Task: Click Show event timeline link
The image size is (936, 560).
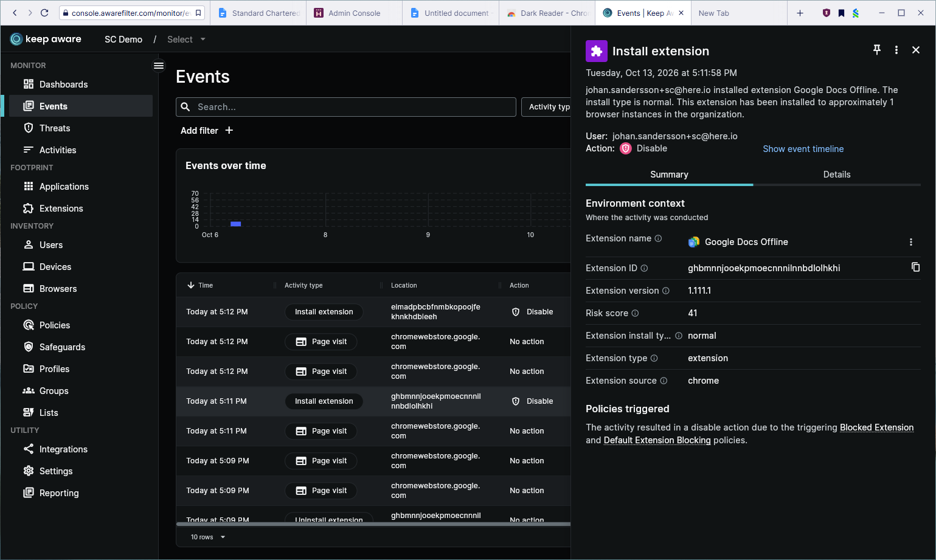Action: click(x=803, y=149)
